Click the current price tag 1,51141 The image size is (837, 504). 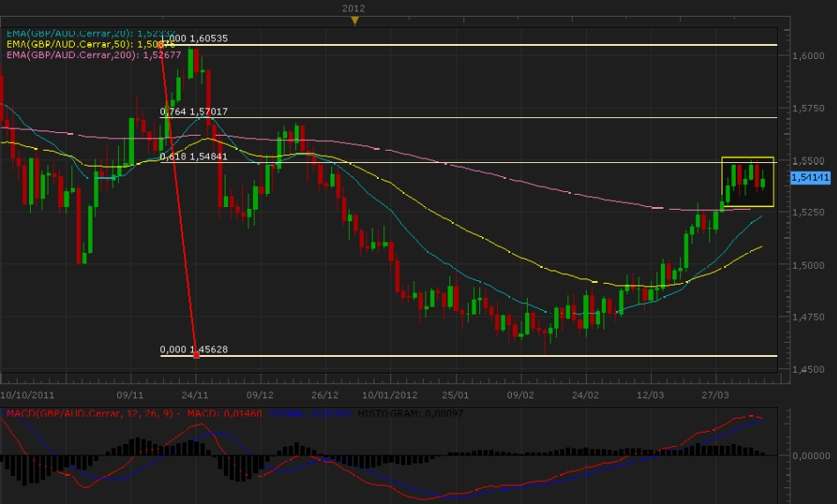[807, 177]
